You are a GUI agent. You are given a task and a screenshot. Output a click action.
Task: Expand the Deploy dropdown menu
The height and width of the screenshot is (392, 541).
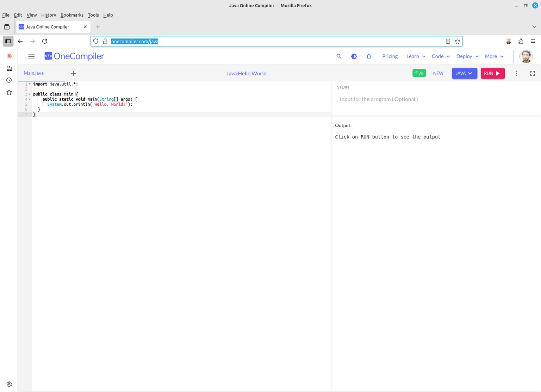pyautogui.click(x=467, y=56)
